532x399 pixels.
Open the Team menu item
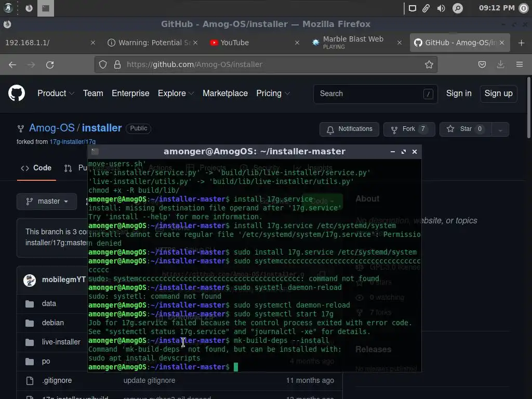pyautogui.click(x=93, y=94)
